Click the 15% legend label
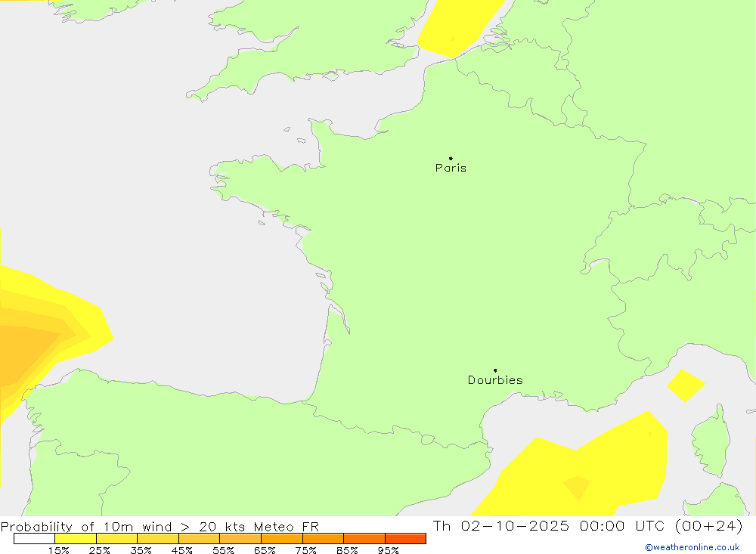 point(58,550)
